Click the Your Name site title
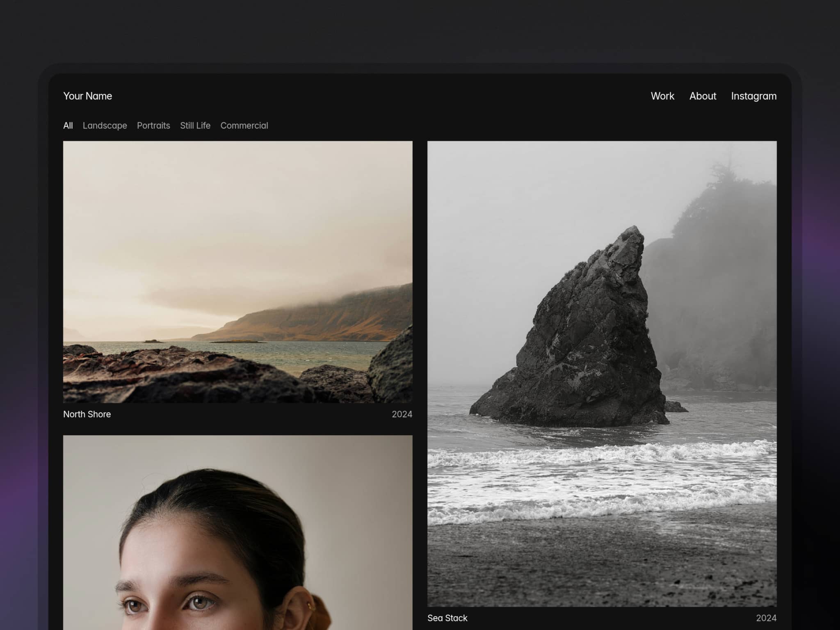The width and height of the screenshot is (840, 630). pos(87,96)
